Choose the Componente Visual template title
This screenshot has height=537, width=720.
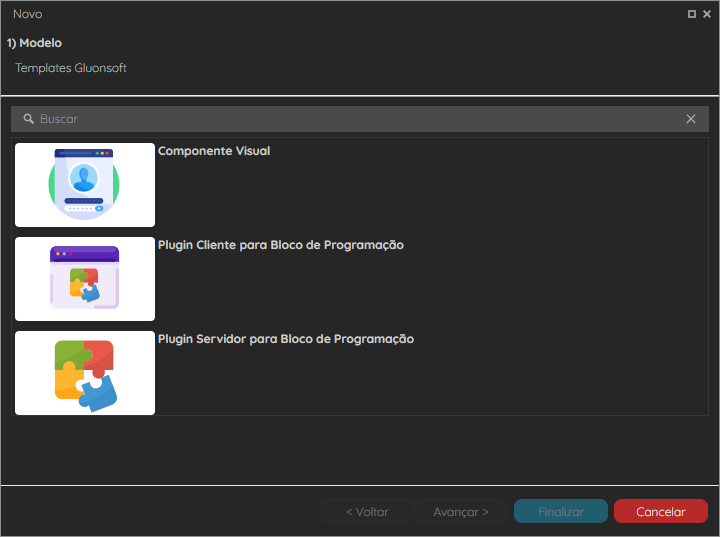coord(214,151)
